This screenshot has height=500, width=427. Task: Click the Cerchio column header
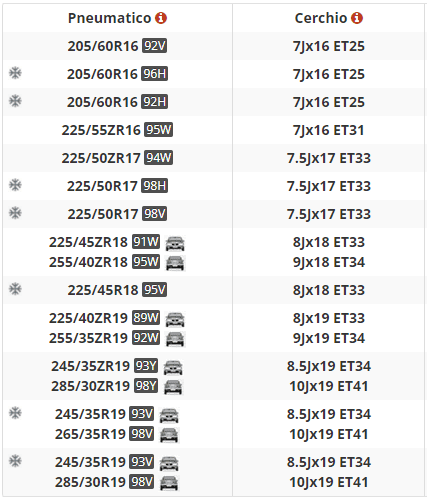tap(329, 18)
